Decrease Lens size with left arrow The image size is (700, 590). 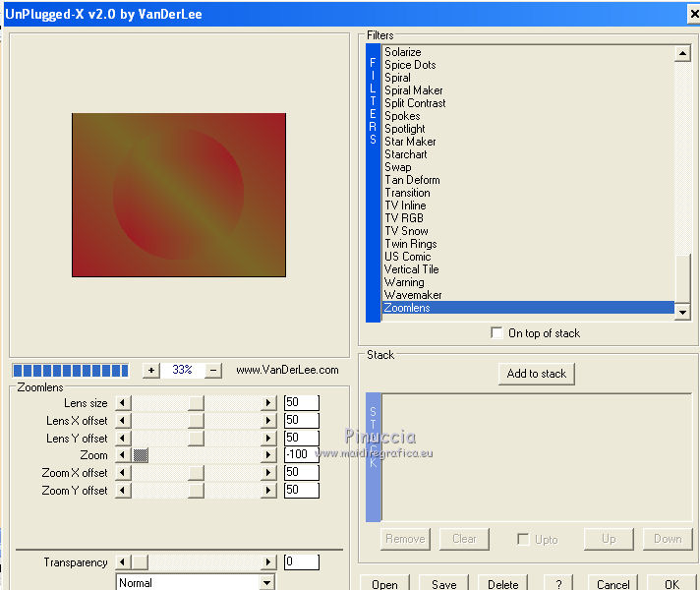[x=123, y=403]
